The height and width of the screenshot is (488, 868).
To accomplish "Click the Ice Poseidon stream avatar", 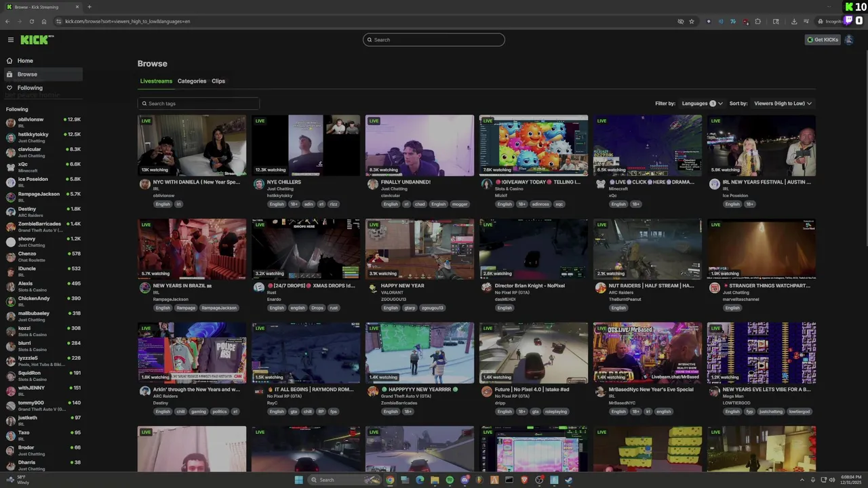I will point(714,184).
